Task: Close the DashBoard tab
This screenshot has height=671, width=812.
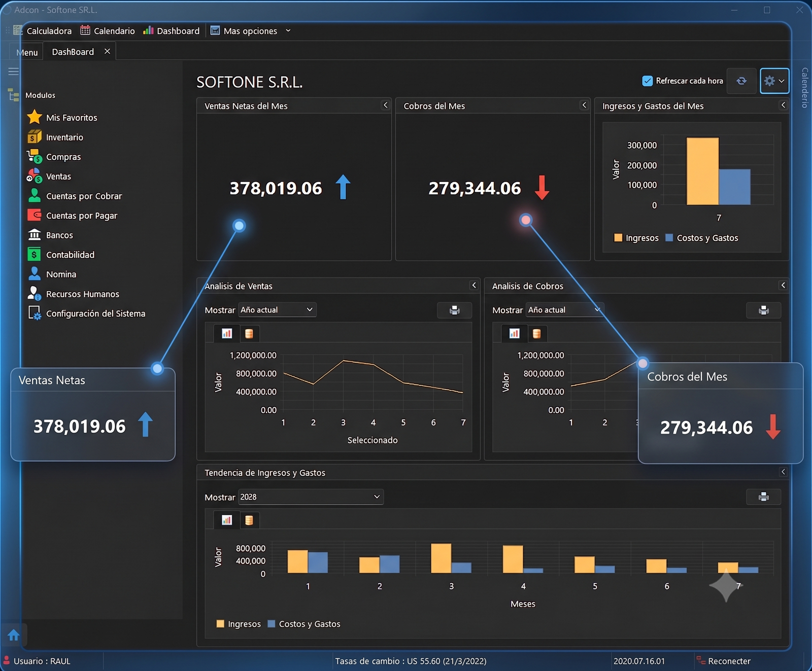Action: tap(107, 51)
